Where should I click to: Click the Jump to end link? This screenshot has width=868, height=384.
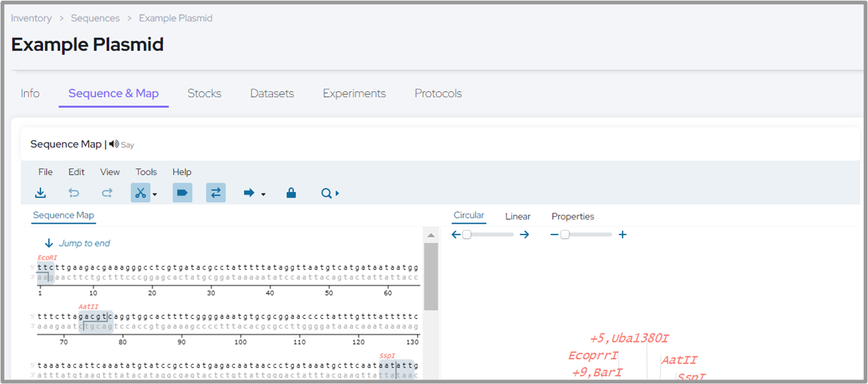pyautogui.click(x=84, y=243)
